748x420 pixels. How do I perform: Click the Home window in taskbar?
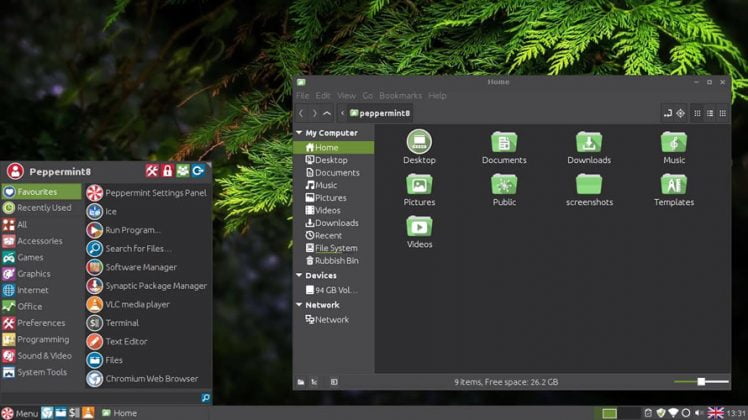tap(119, 413)
